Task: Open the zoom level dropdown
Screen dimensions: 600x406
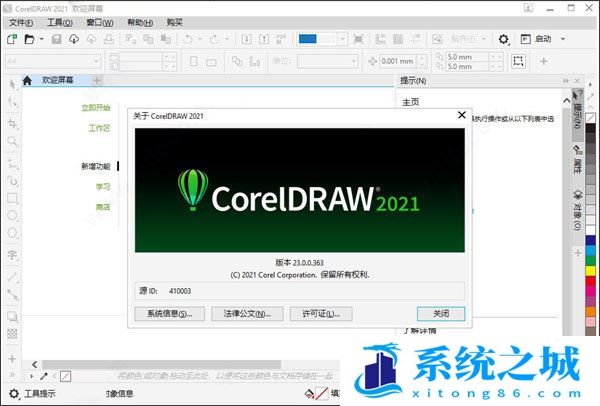Action: (x=342, y=39)
